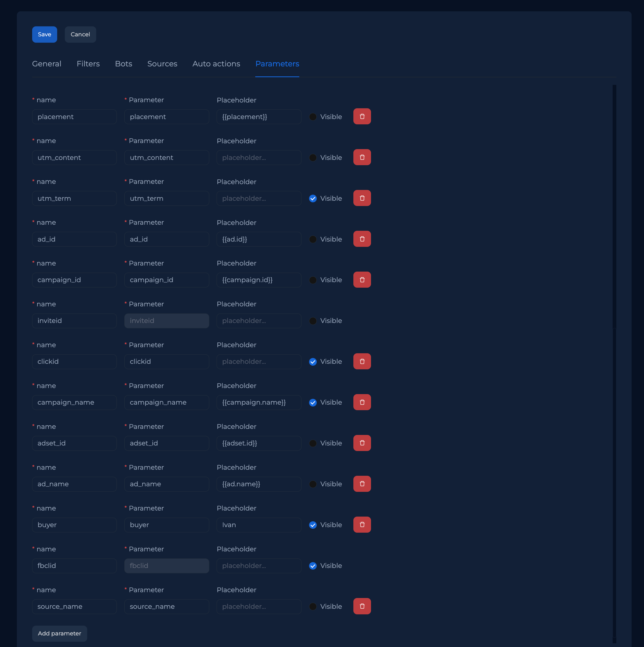Screen dimensions: 644x647
Task: Click the Save button
Action: click(x=44, y=34)
